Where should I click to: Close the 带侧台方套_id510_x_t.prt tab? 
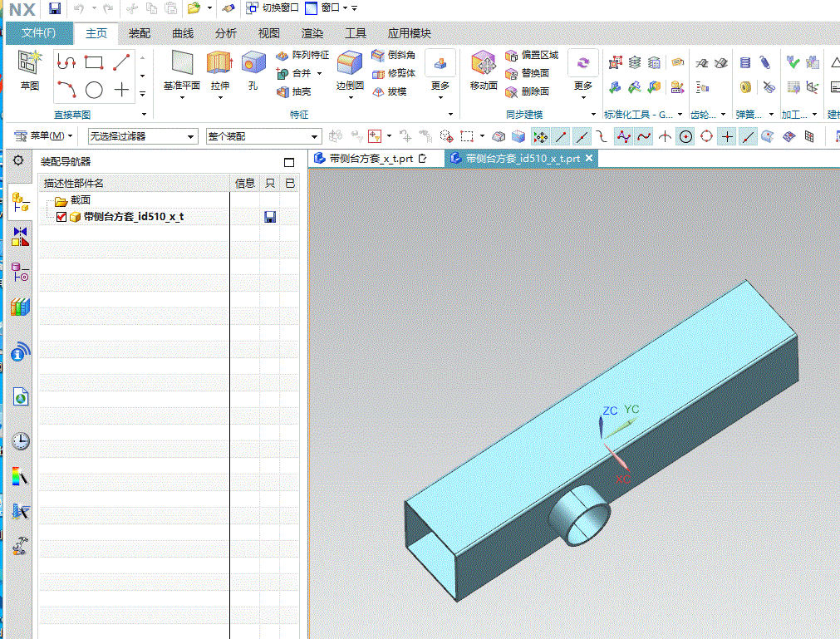[x=589, y=158]
